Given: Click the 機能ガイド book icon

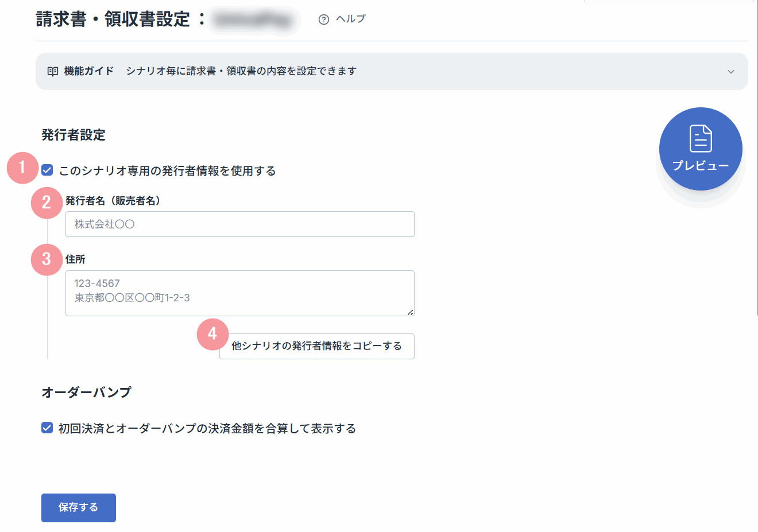Looking at the screenshot, I should tap(53, 71).
